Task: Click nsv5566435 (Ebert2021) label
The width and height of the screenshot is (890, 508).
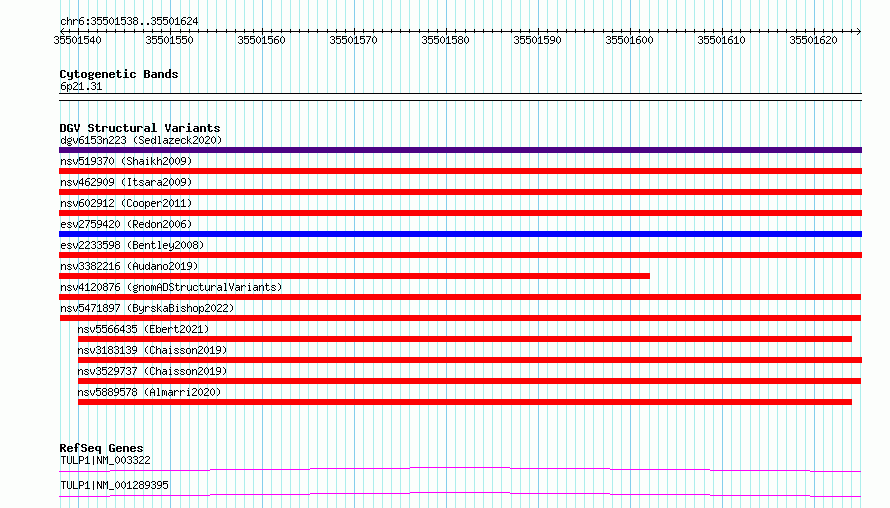Action: (144, 329)
